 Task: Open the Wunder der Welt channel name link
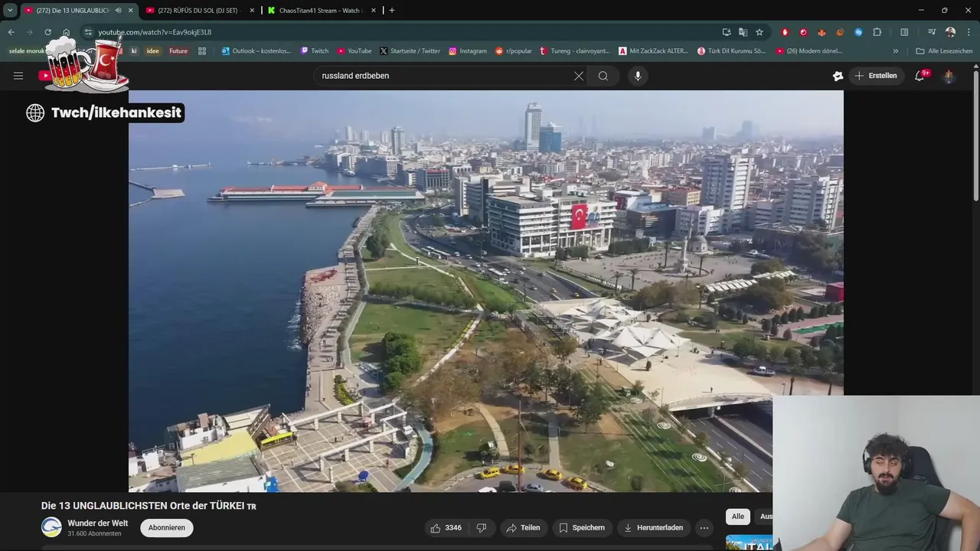pyautogui.click(x=97, y=523)
